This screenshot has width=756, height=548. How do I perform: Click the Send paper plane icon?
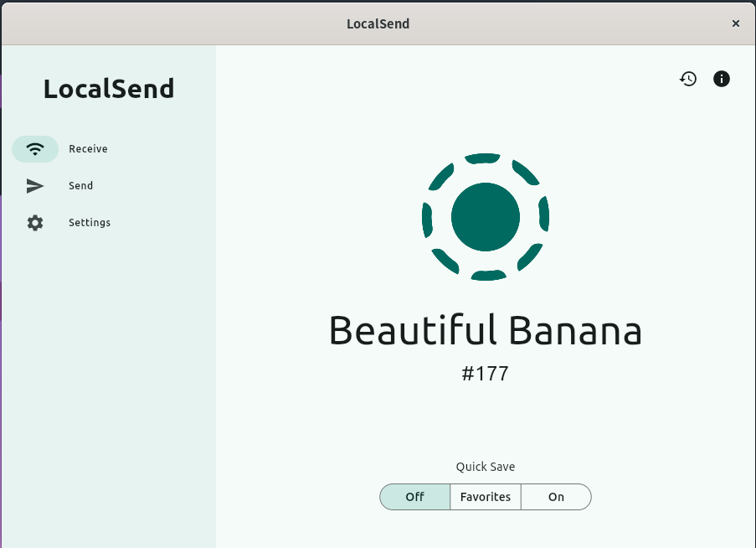pos(35,186)
